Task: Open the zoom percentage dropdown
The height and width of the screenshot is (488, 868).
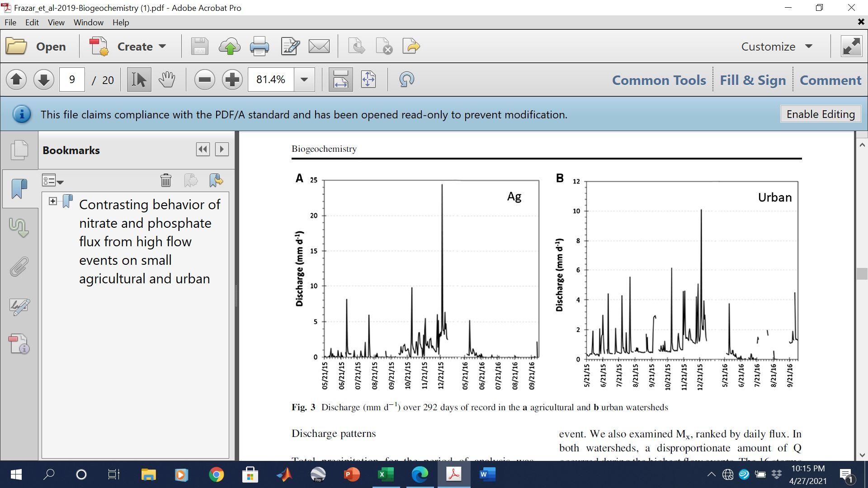Action: click(304, 80)
